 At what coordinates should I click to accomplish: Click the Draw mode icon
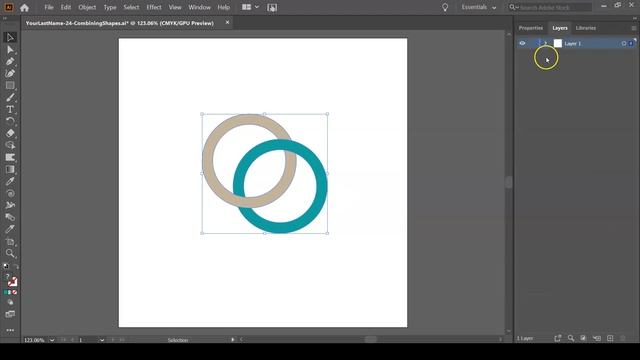[x=10, y=302]
